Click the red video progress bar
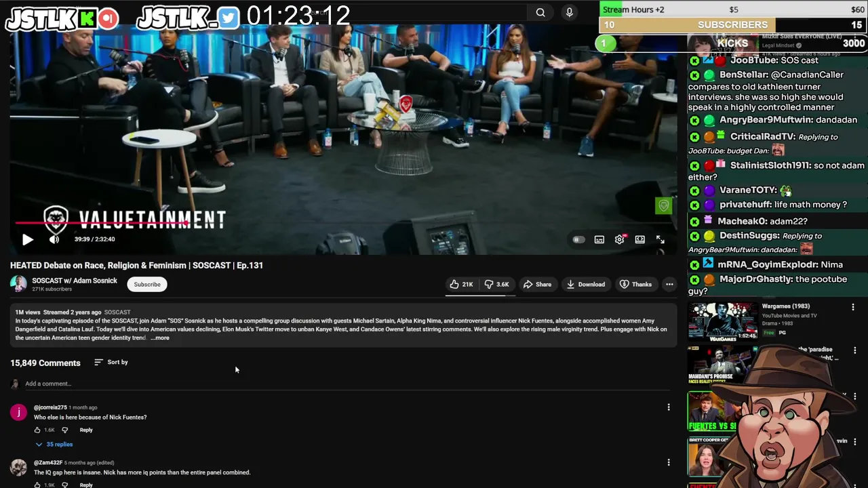868x488 pixels. (102, 222)
